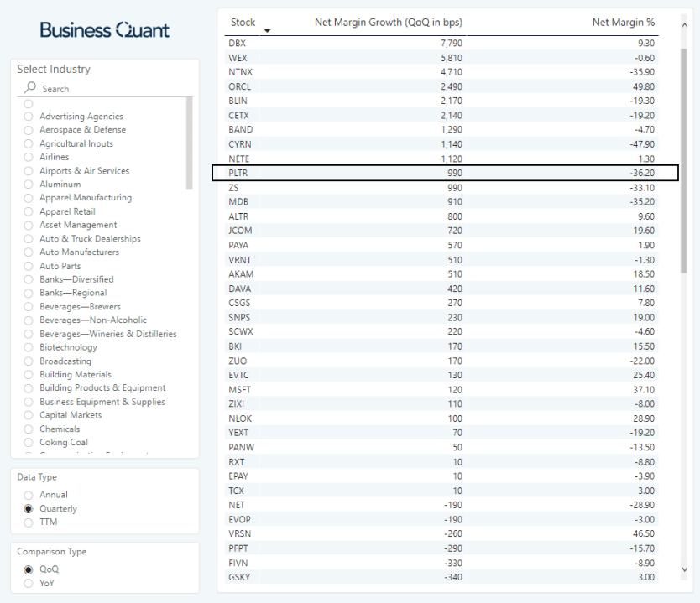
Task: Click the CYRN ticker
Action: (x=240, y=144)
